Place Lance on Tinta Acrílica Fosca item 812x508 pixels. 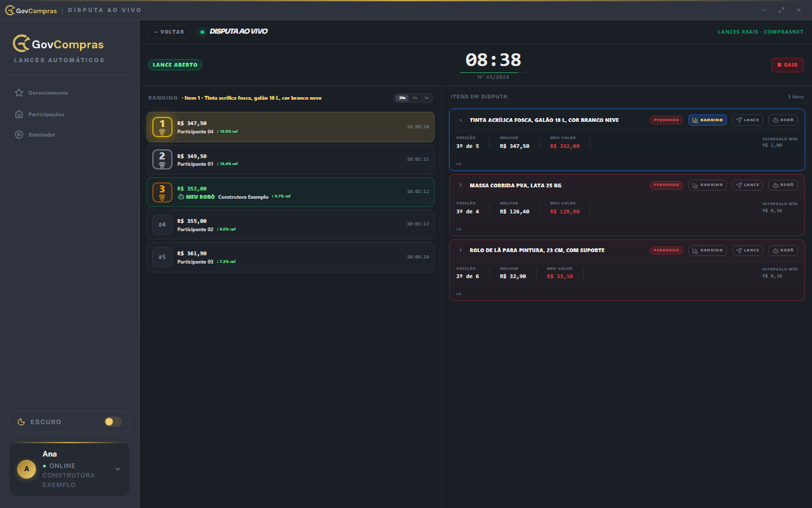(x=747, y=120)
